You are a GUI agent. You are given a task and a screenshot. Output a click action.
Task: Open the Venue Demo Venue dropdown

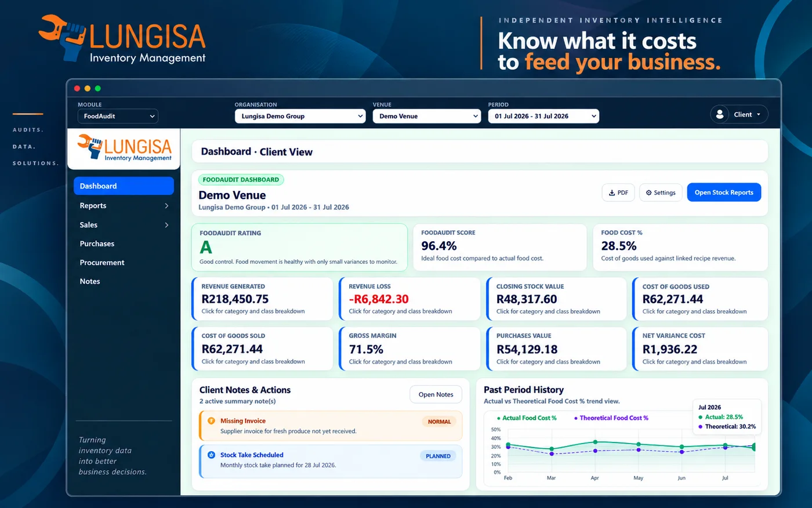[x=426, y=116]
